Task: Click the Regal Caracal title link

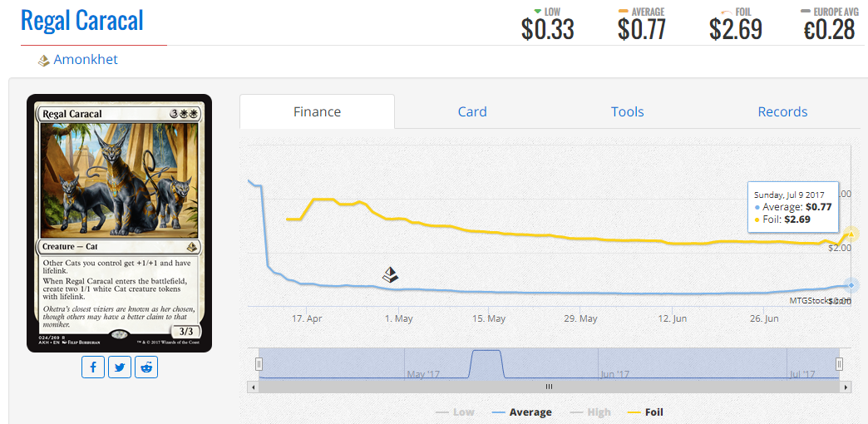Action: coord(82,20)
